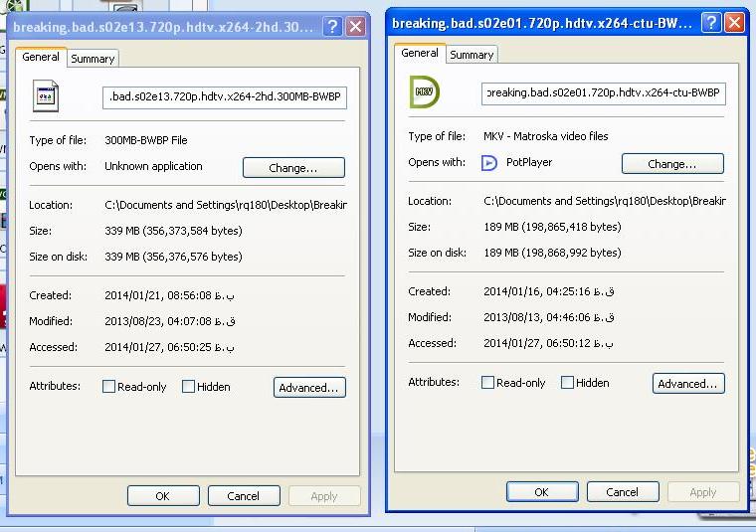Select General tab in s02e13 dialog

[41, 57]
